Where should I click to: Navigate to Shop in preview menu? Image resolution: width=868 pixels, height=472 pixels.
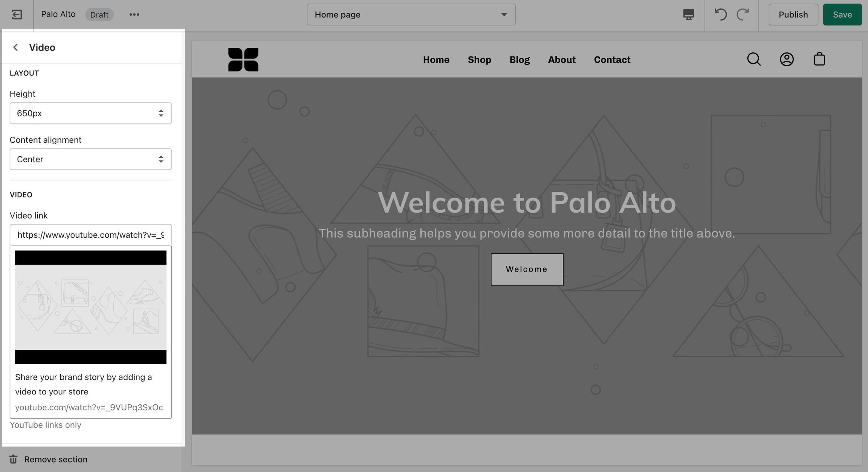(x=479, y=60)
